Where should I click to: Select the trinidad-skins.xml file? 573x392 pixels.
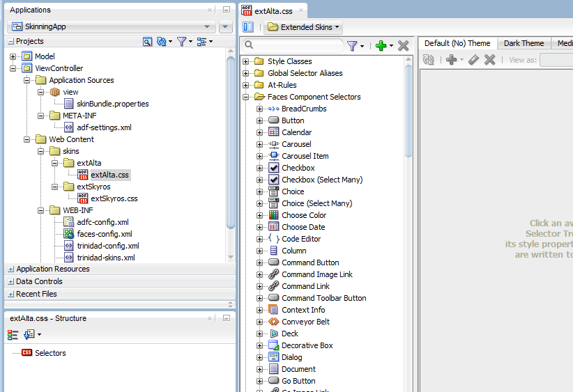[x=106, y=258]
